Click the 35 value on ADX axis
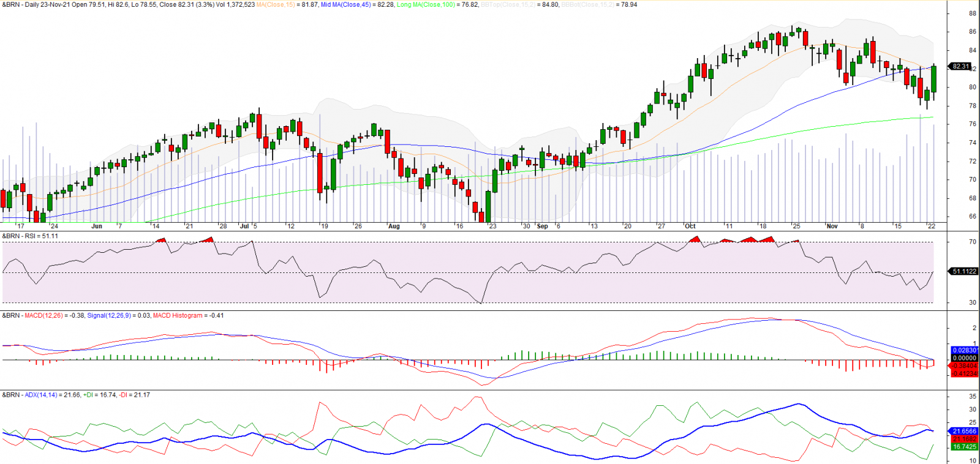 pos(973,397)
